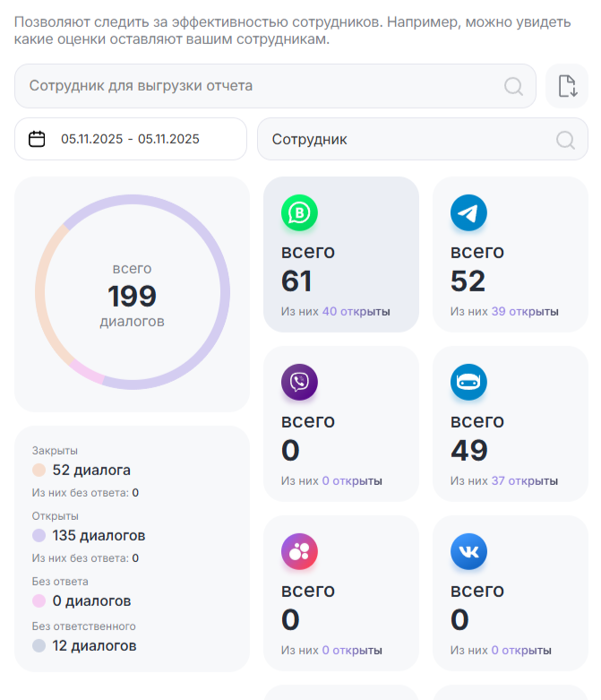Viewport: 601px width, 700px height.
Task: Select the 12 диалогов без ответственного entry
Action: [x=94, y=645]
